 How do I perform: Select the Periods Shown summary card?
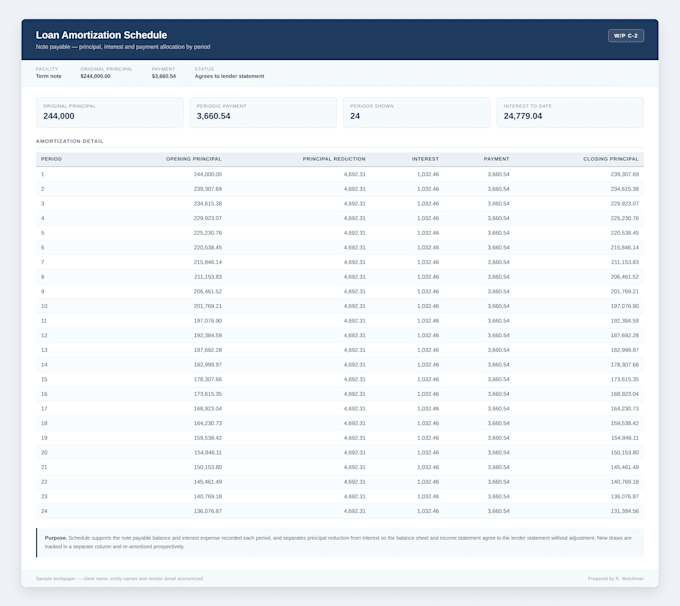(x=417, y=112)
